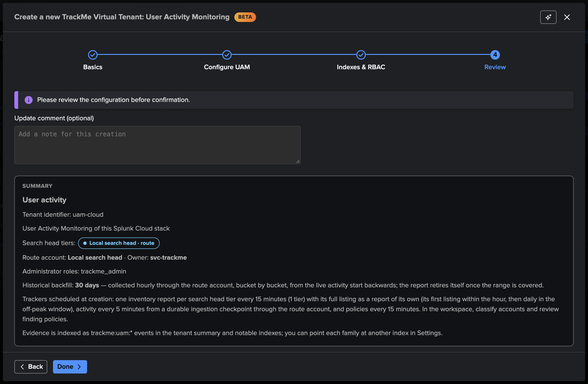
Task: Click the left chevron inside Back button
Action: 22,366
